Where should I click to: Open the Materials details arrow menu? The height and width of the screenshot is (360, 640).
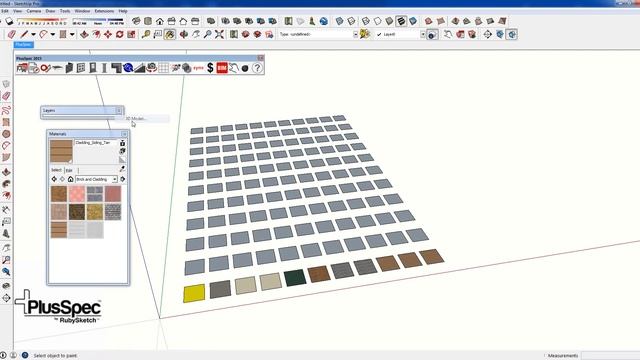(x=122, y=179)
